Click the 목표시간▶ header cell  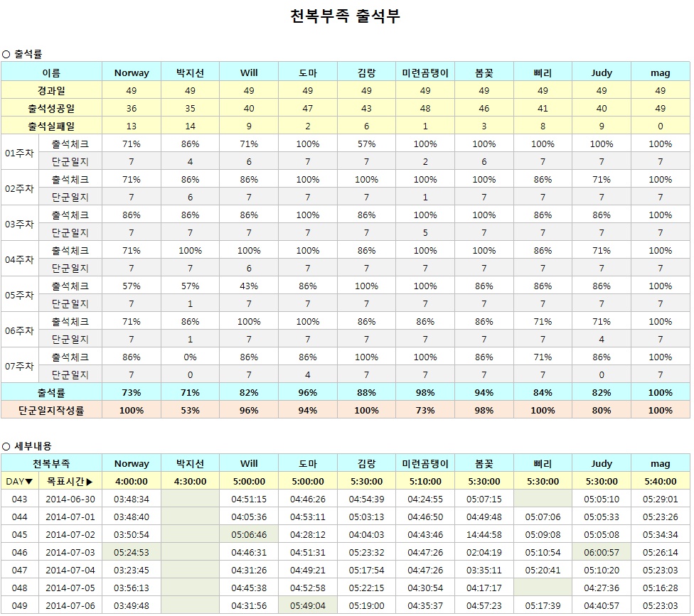[70, 481]
